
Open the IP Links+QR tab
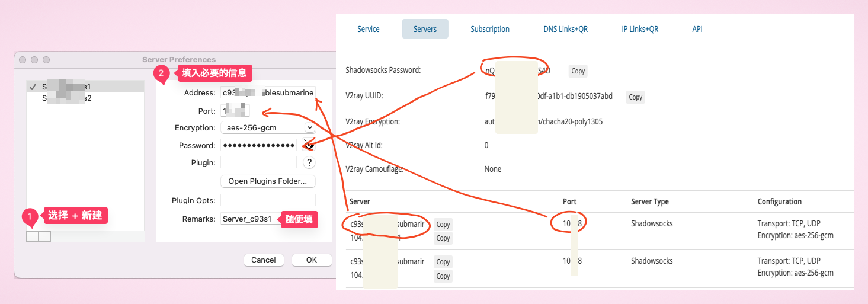[640, 29]
